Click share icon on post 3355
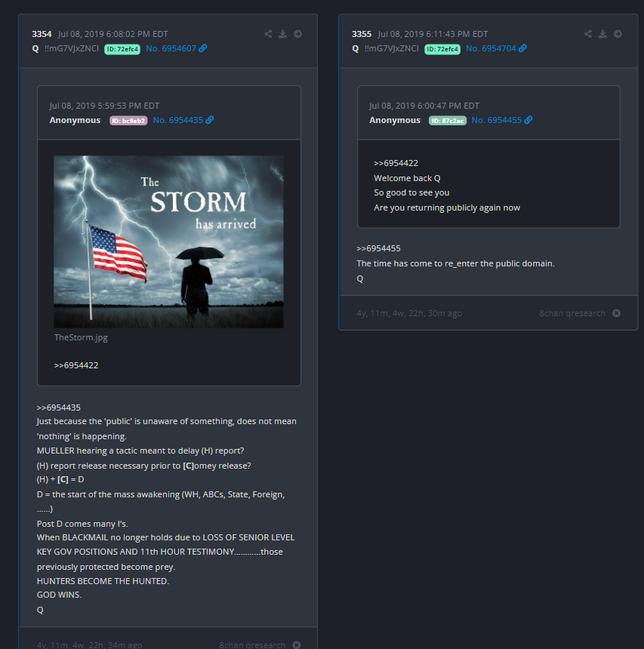644x649 pixels. 588,34
